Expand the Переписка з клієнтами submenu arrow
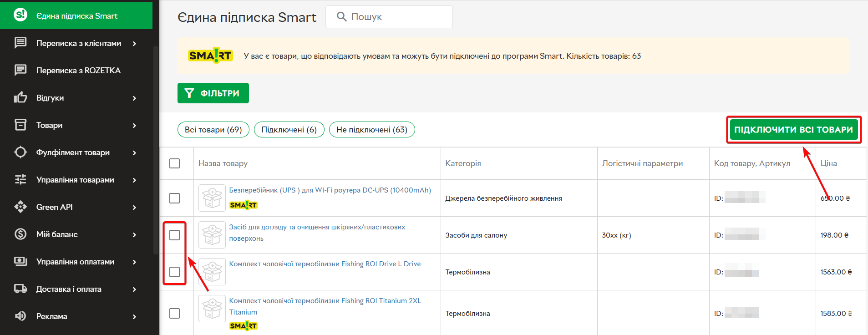868x335 pixels. pyautogui.click(x=134, y=43)
